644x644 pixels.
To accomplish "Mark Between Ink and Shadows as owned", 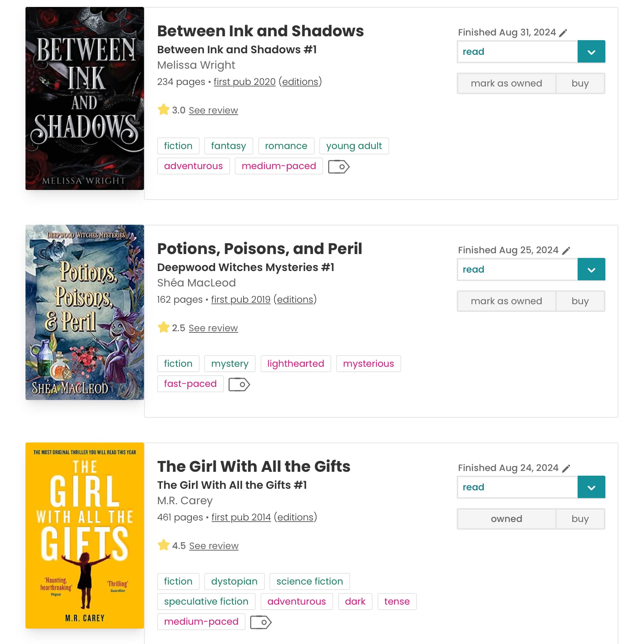I will click(x=506, y=83).
